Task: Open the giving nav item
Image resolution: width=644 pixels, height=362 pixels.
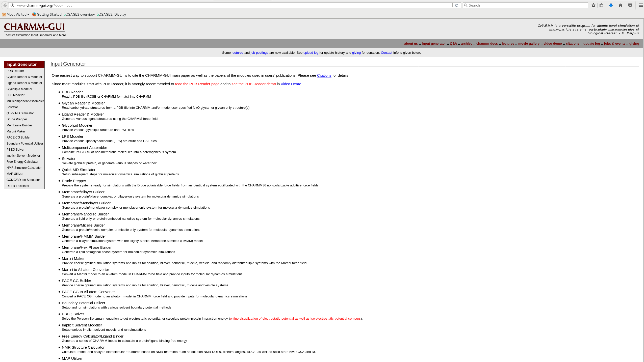Action: point(634,44)
